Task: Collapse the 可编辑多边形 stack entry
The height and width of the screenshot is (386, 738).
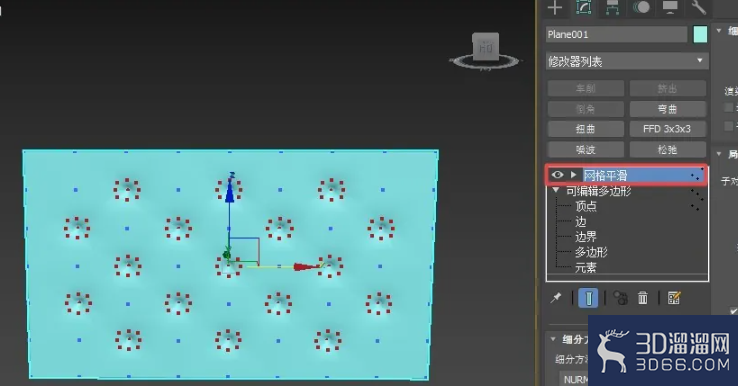Action: coord(556,190)
